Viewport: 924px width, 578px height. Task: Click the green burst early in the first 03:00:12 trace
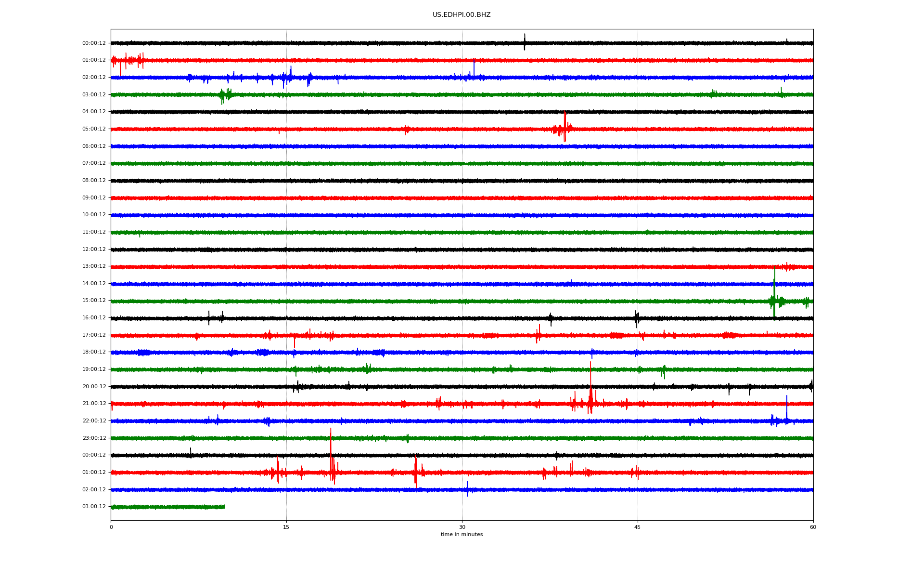224,95
